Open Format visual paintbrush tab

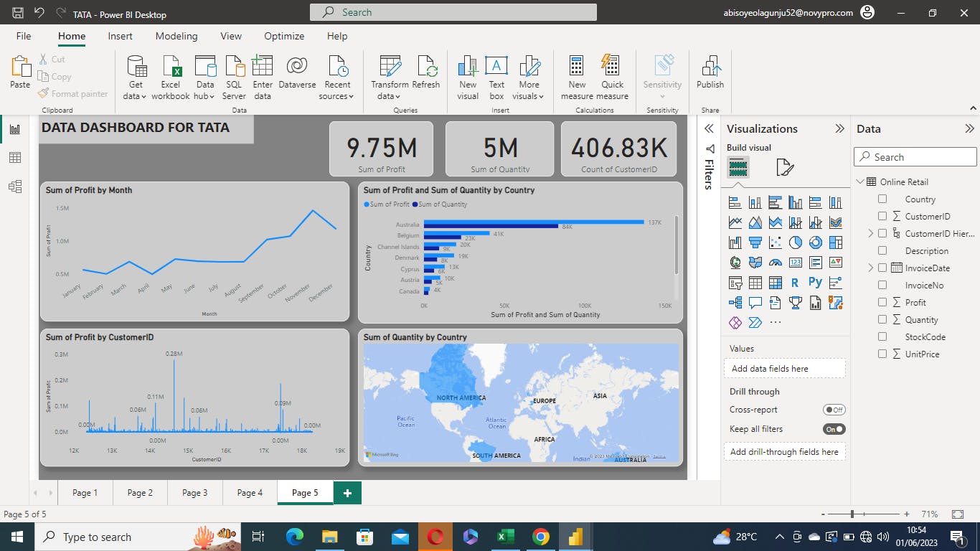tap(785, 168)
